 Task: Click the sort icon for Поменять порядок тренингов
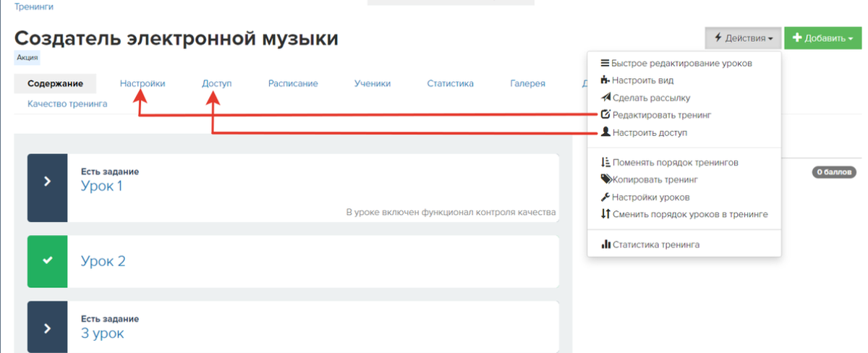(605, 162)
